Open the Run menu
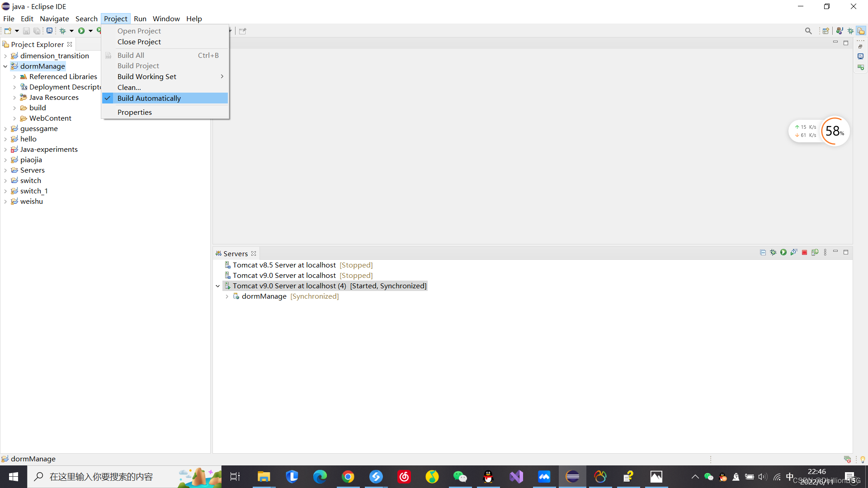 point(140,19)
